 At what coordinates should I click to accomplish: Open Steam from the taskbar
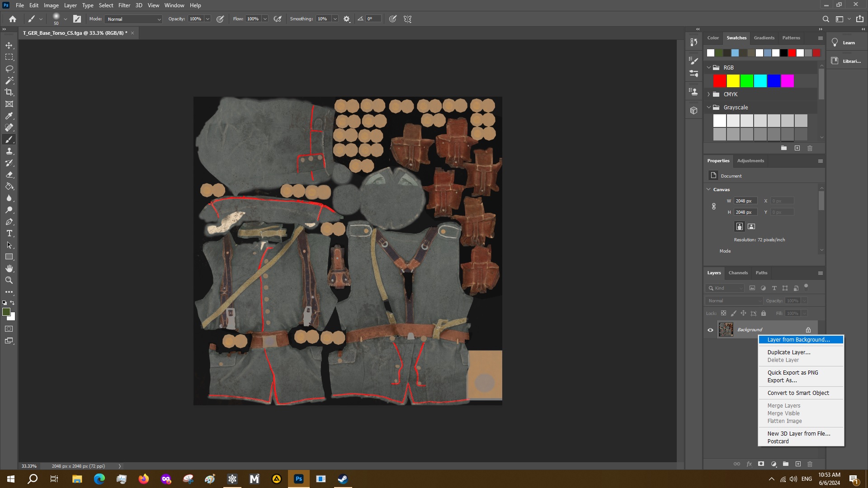(343, 479)
